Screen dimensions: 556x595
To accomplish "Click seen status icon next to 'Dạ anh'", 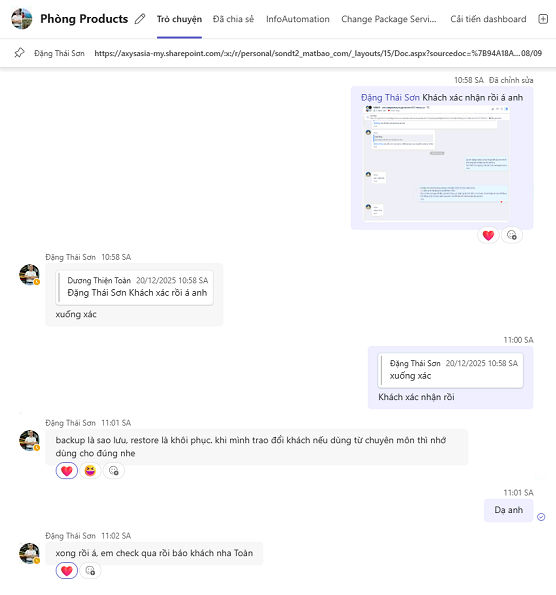I will (x=541, y=517).
